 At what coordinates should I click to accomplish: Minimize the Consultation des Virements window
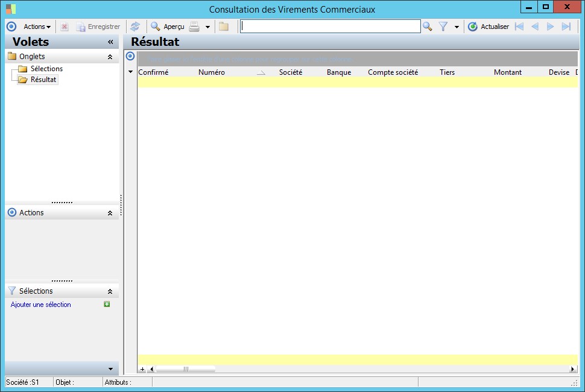click(x=529, y=7)
